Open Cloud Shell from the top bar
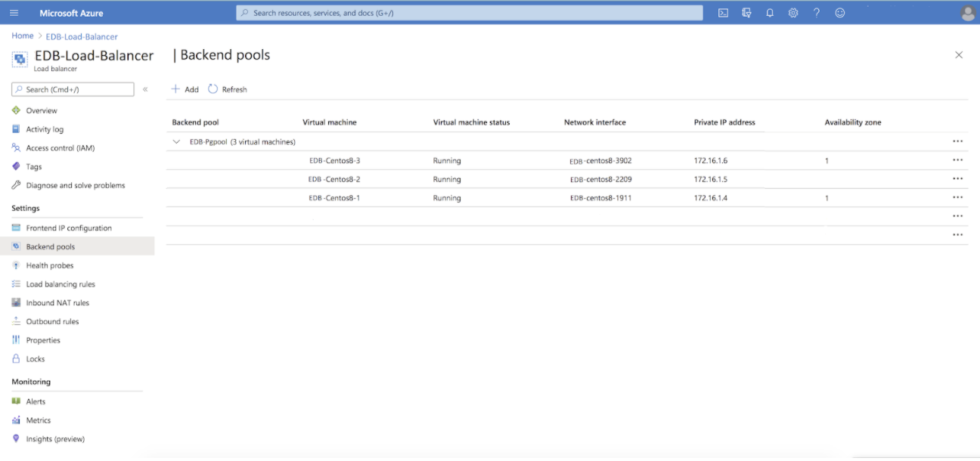 (723, 13)
